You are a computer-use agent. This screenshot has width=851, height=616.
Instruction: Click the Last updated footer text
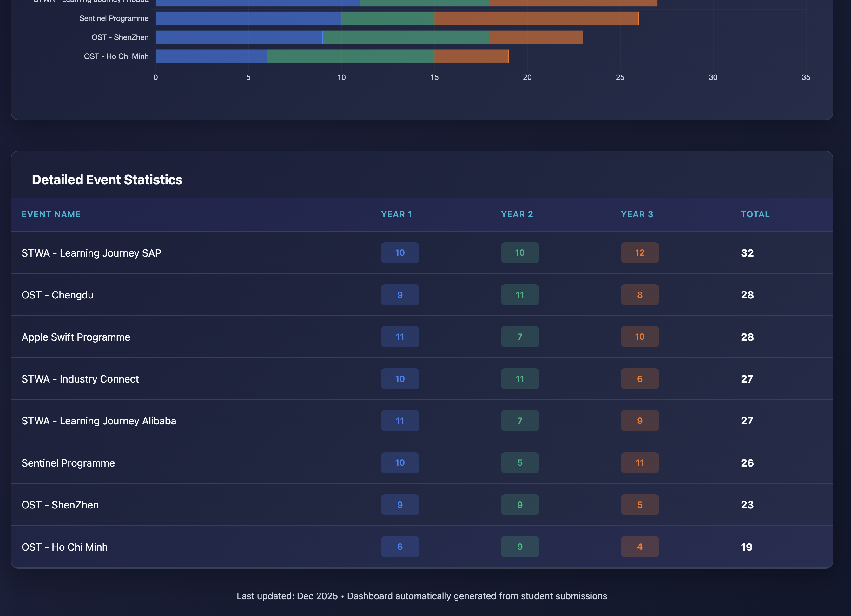[x=422, y=596]
